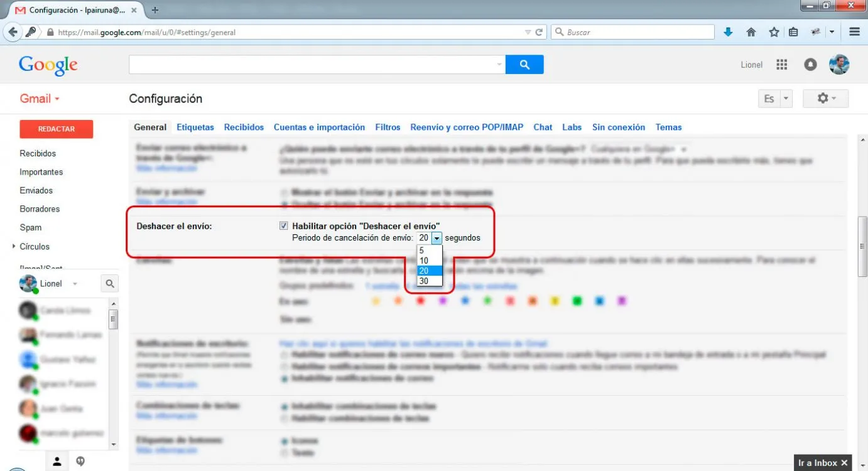Click the key icon beside the address bar
Screen dimensions: 868x471
point(30,32)
